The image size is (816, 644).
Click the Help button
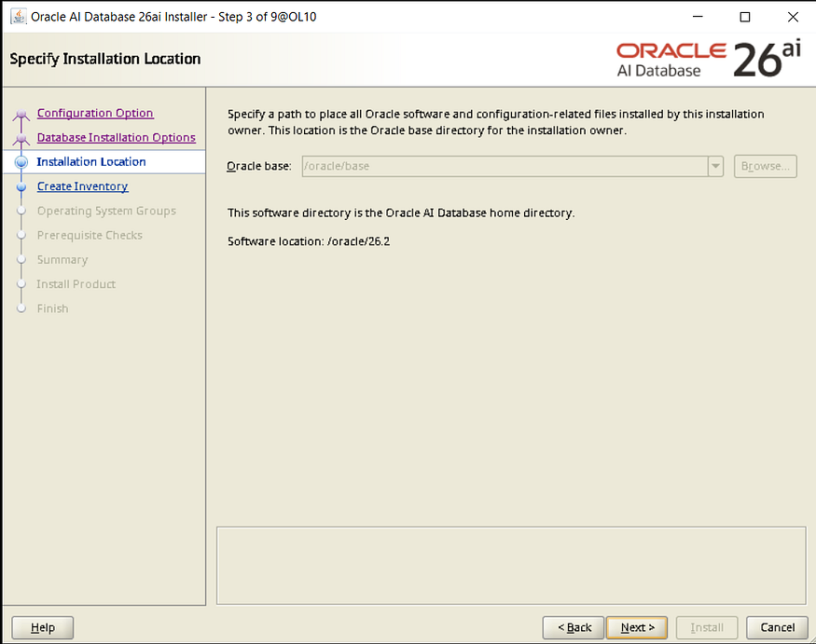pyautogui.click(x=43, y=628)
